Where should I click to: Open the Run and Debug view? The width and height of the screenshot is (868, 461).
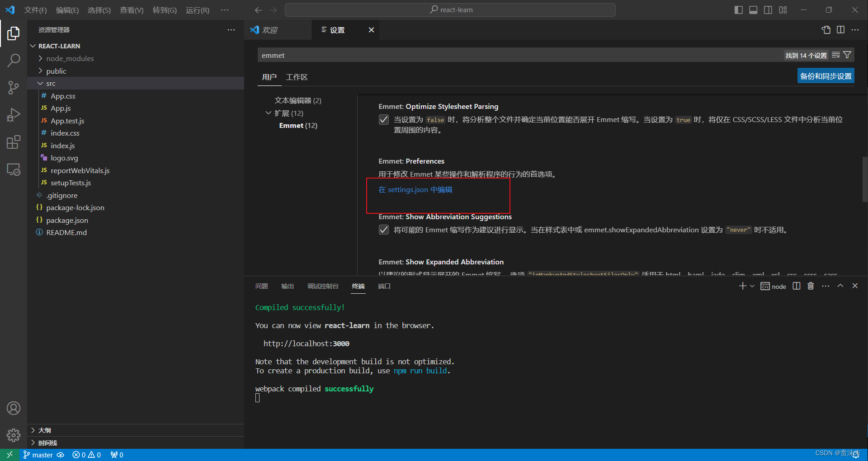(x=14, y=115)
